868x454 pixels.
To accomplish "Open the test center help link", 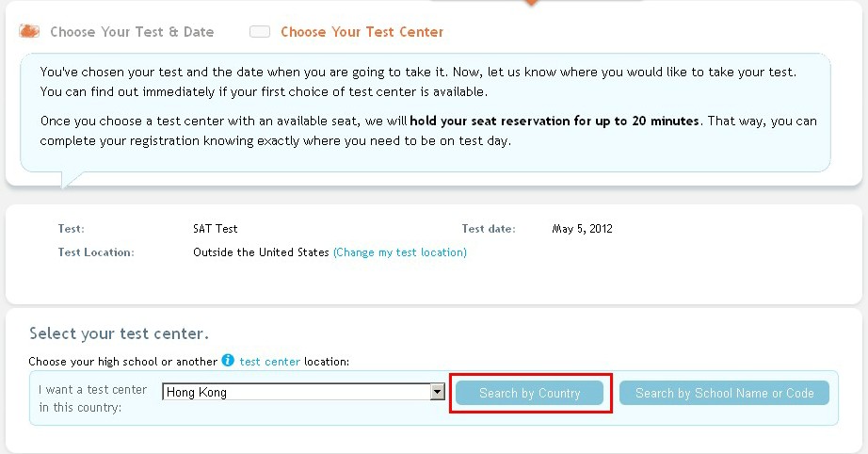I will pos(270,361).
